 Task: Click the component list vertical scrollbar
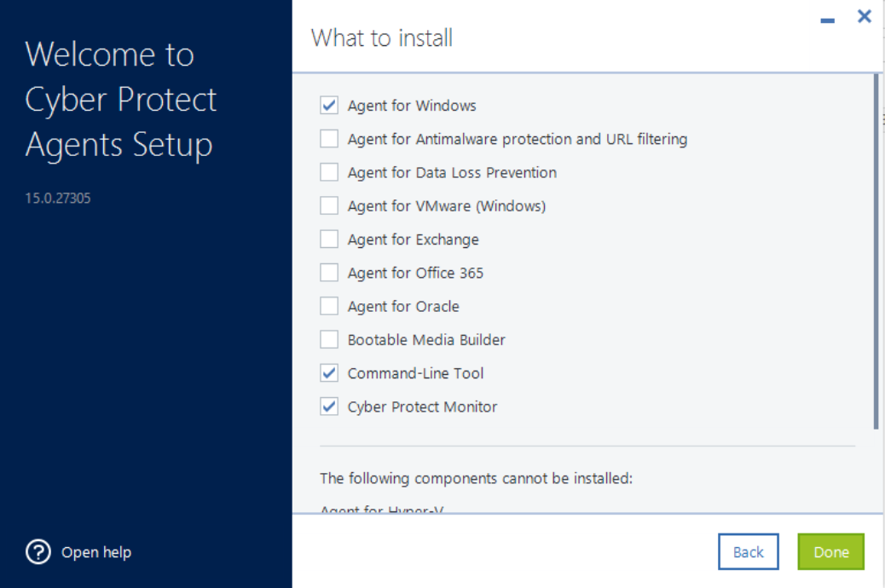click(x=876, y=251)
